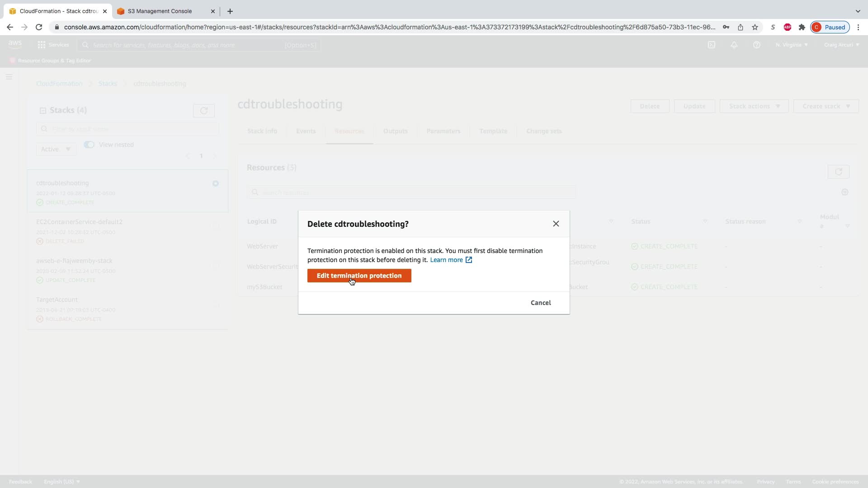Click the AWS services search field
The height and width of the screenshot is (488, 868).
pos(199,45)
